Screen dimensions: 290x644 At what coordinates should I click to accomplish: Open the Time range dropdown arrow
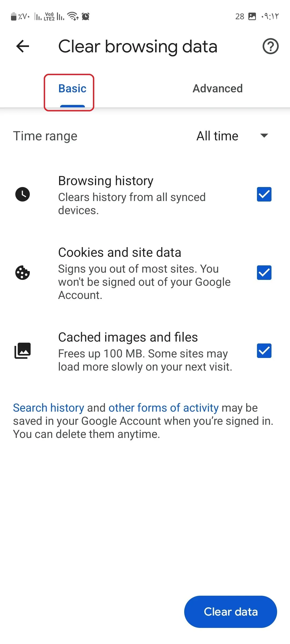click(264, 136)
